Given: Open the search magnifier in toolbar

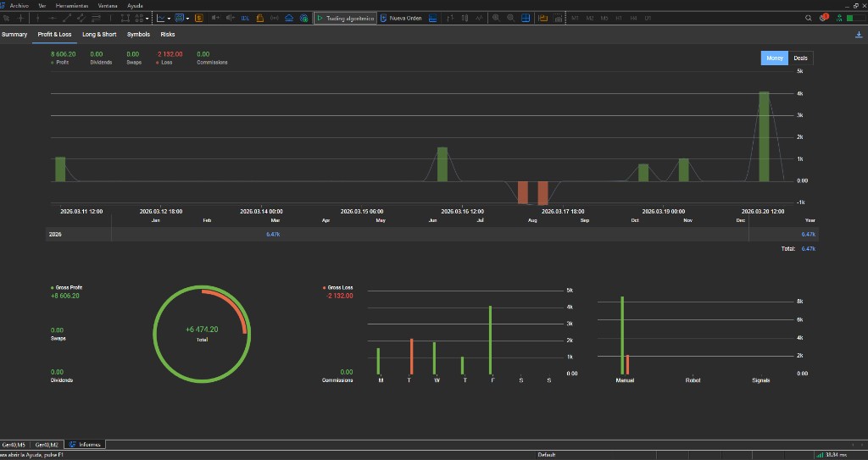Looking at the screenshot, I should point(809,18).
